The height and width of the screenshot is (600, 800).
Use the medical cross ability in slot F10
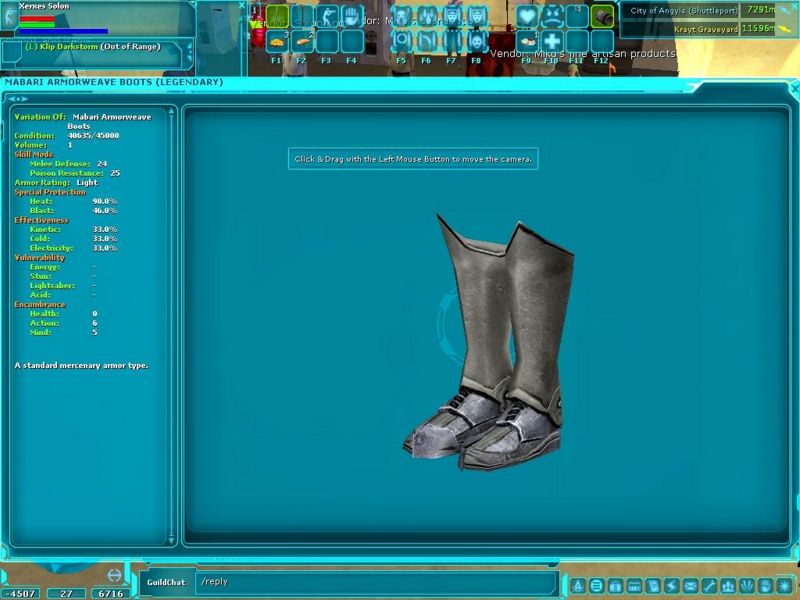[552, 41]
